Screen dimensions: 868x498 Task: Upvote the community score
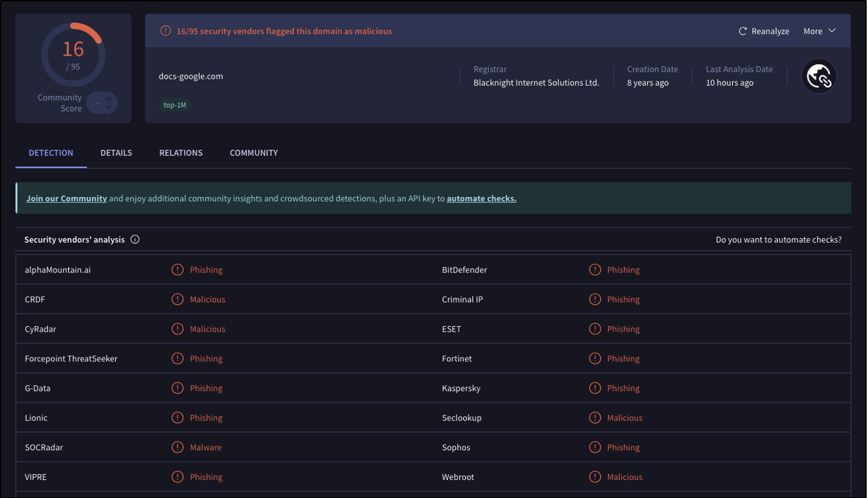click(x=109, y=99)
